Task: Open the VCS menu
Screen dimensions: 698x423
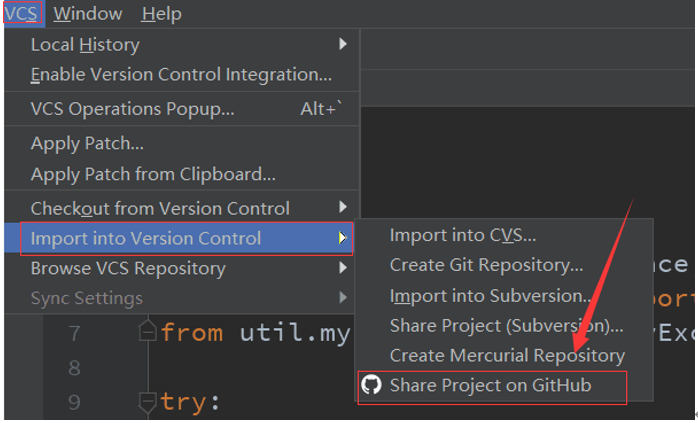Action: [x=20, y=14]
